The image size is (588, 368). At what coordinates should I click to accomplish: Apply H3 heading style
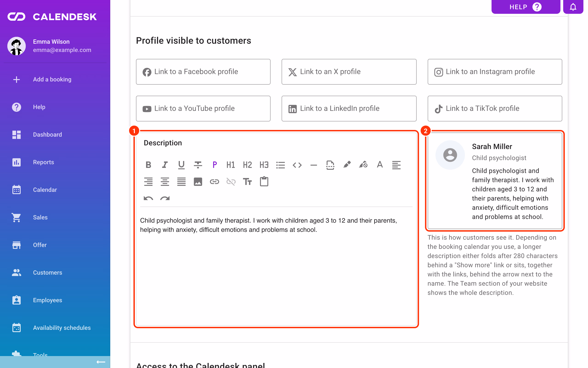[x=264, y=165]
